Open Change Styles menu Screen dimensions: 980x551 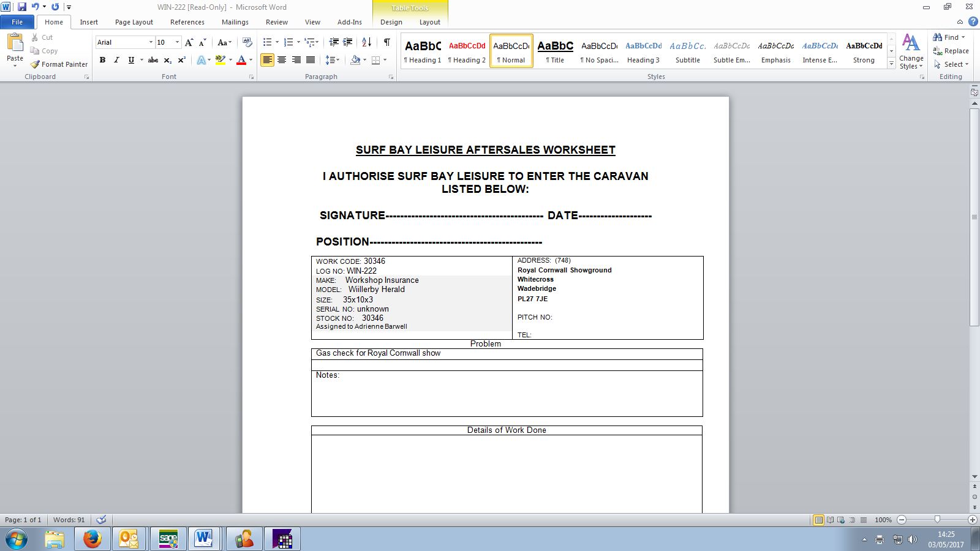pos(911,51)
